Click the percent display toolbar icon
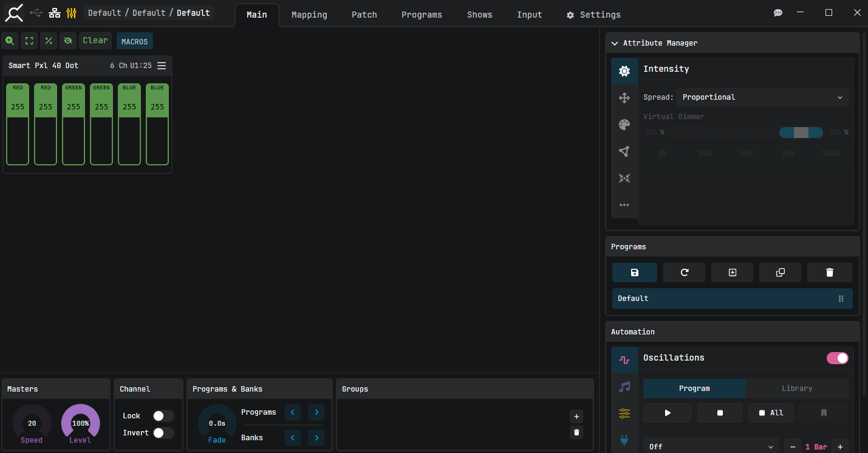The height and width of the screenshot is (453, 868). pyautogui.click(x=49, y=41)
